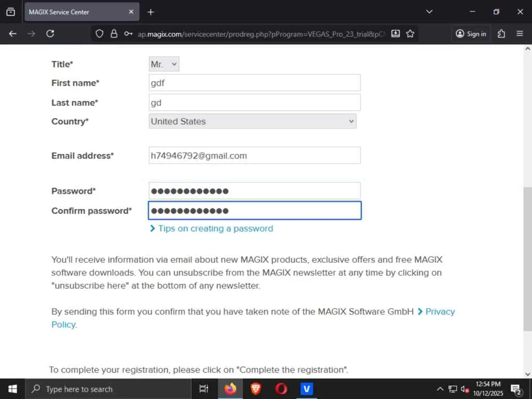Click the install/save page icon in address bar
The height and width of the screenshot is (399, 532).
point(395,34)
